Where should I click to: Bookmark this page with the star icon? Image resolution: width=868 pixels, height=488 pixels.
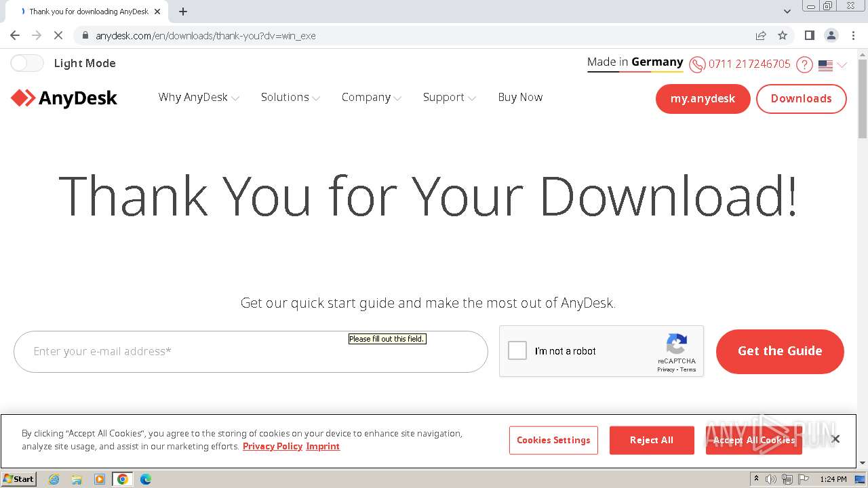pyautogui.click(x=783, y=35)
